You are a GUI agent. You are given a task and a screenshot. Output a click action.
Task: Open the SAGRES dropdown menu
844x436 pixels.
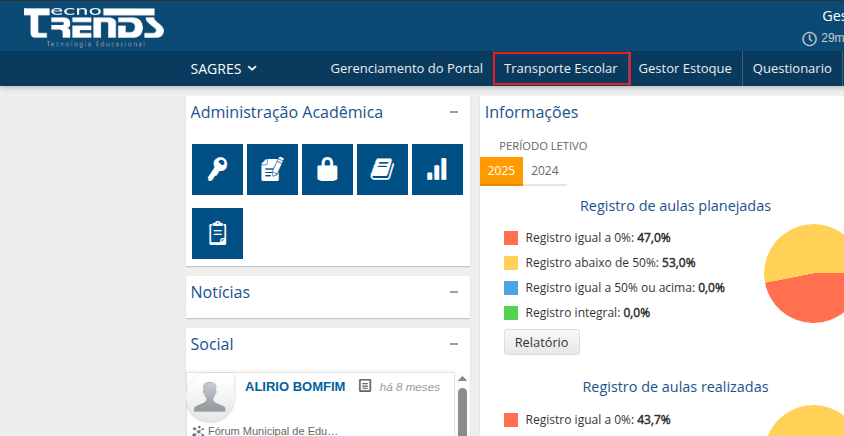(223, 69)
